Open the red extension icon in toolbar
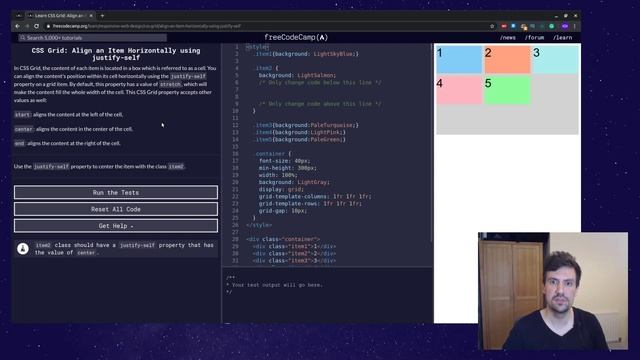 (x=504, y=26)
